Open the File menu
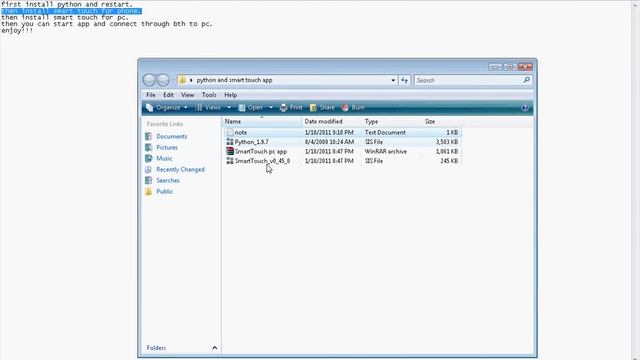640x360 pixels. click(151, 95)
